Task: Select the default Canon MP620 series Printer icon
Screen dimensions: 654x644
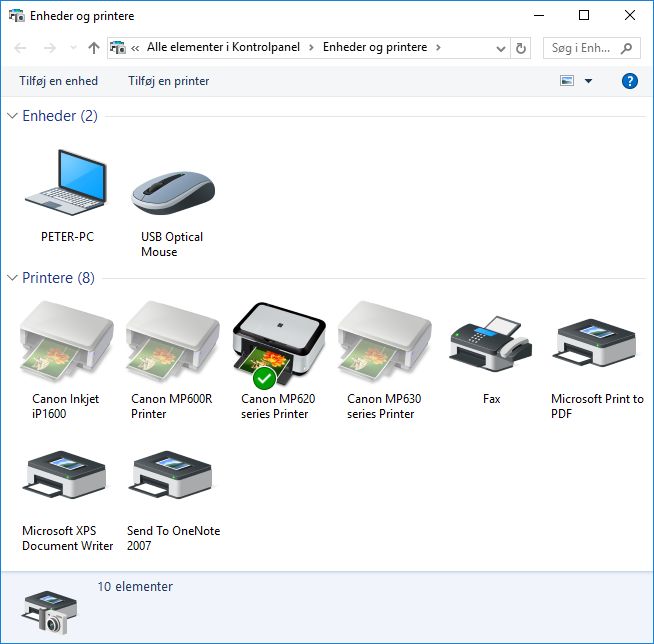Action: 279,344
